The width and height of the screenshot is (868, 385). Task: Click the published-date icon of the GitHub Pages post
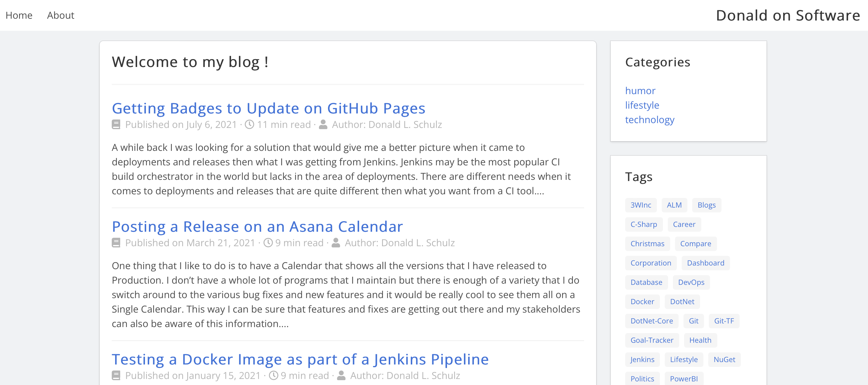[x=116, y=125]
